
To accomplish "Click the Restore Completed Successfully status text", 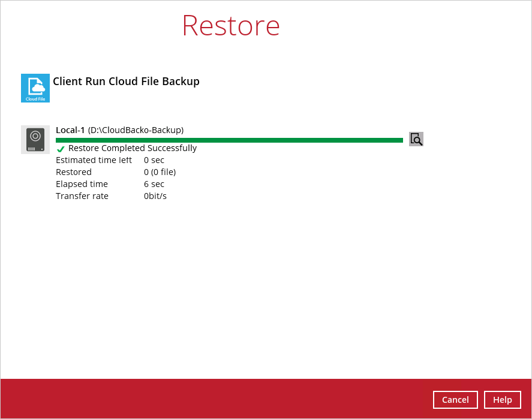I will pos(133,148).
